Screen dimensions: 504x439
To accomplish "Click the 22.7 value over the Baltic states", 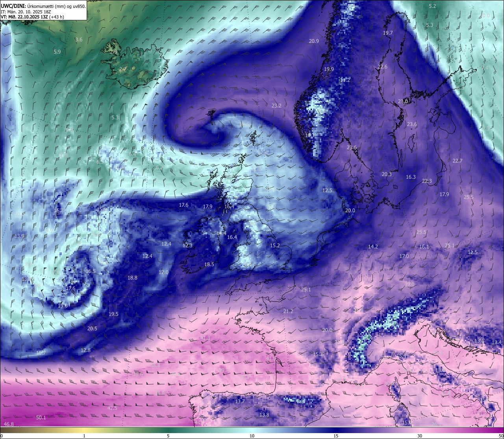I will click(x=458, y=161).
